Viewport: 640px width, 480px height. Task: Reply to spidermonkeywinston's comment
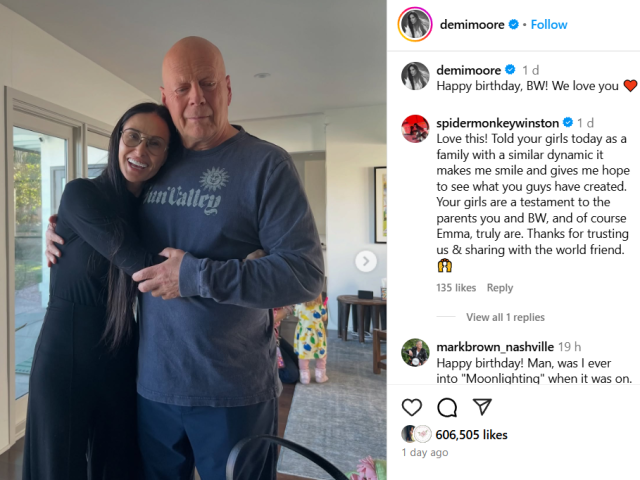[500, 288]
